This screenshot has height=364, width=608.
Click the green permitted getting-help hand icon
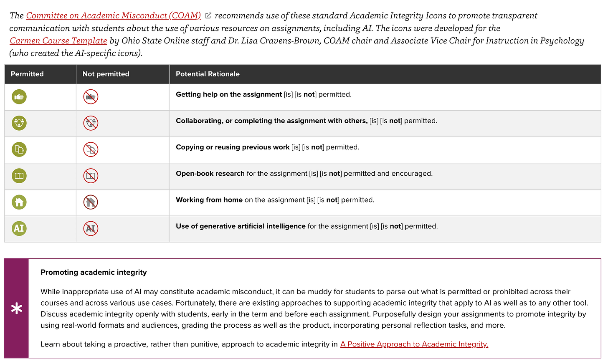[19, 97]
